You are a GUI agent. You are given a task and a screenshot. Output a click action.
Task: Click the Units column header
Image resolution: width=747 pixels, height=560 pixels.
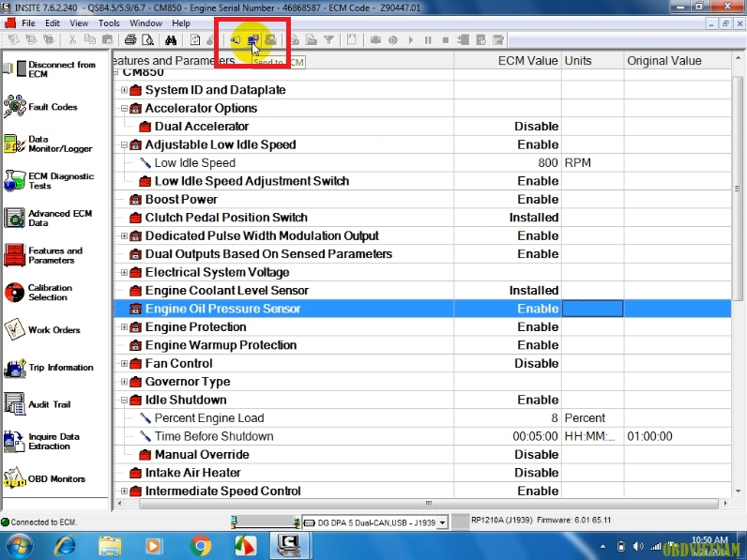[593, 60]
